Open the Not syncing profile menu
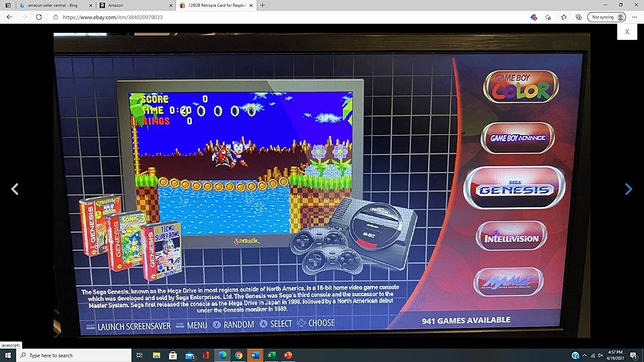The height and width of the screenshot is (362, 644). (607, 17)
